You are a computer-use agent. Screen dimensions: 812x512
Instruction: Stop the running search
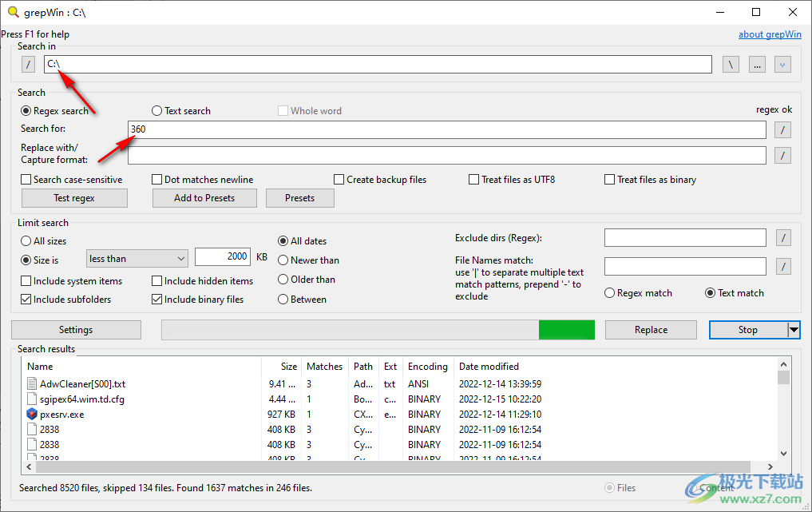(x=748, y=330)
